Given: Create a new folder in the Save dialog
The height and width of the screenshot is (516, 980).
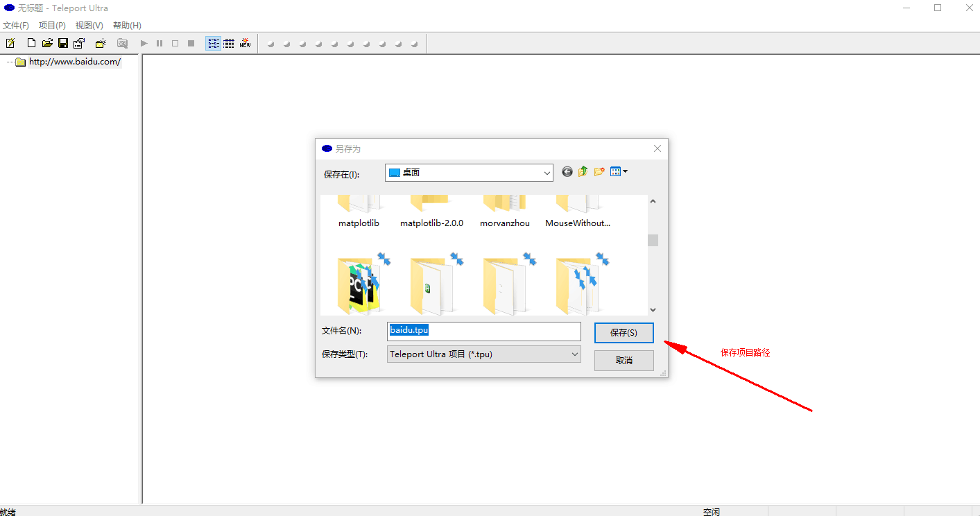Looking at the screenshot, I should (599, 171).
